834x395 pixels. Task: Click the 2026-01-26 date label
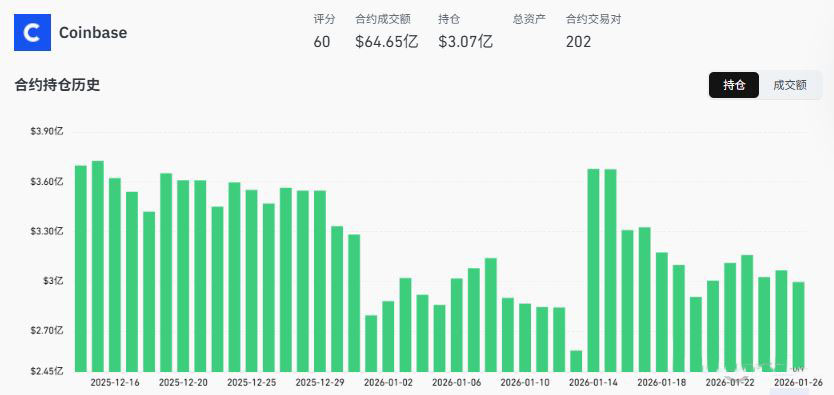click(798, 383)
